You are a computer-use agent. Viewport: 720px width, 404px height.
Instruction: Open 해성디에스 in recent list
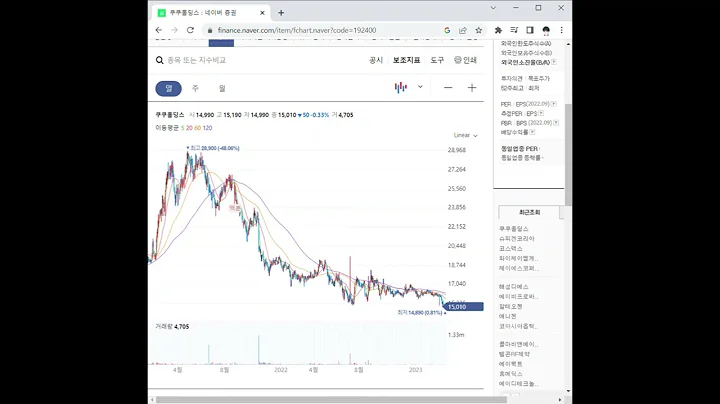514,287
